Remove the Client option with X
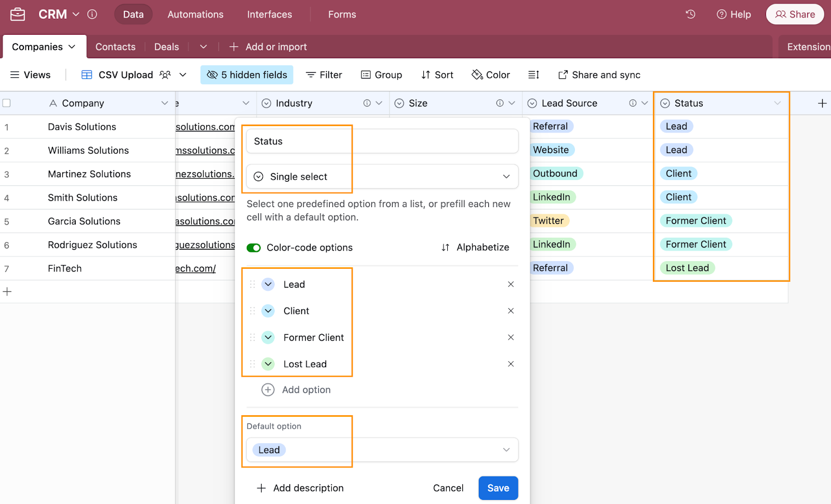The image size is (831, 504). coord(511,311)
